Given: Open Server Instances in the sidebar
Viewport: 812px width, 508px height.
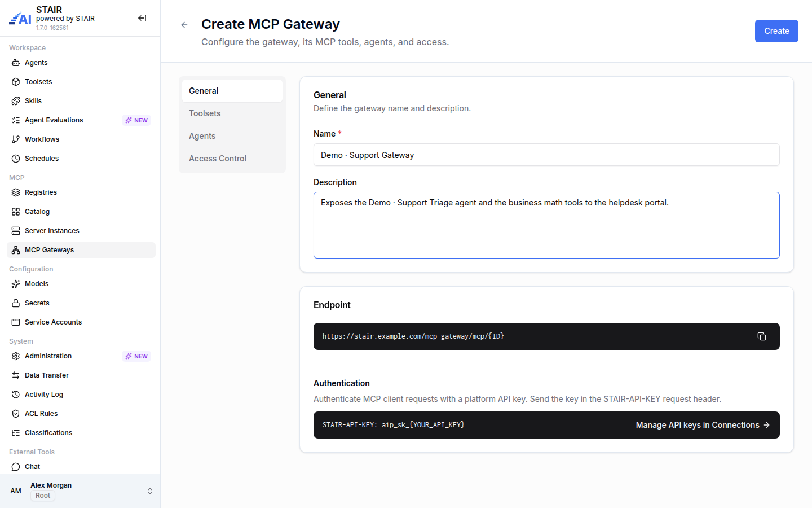Looking at the screenshot, I should coord(81,231).
